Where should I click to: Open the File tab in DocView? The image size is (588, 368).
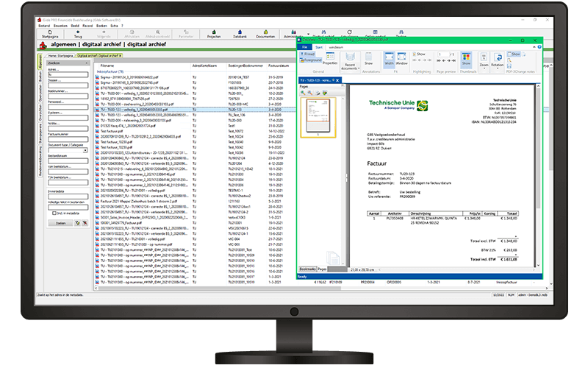click(305, 47)
